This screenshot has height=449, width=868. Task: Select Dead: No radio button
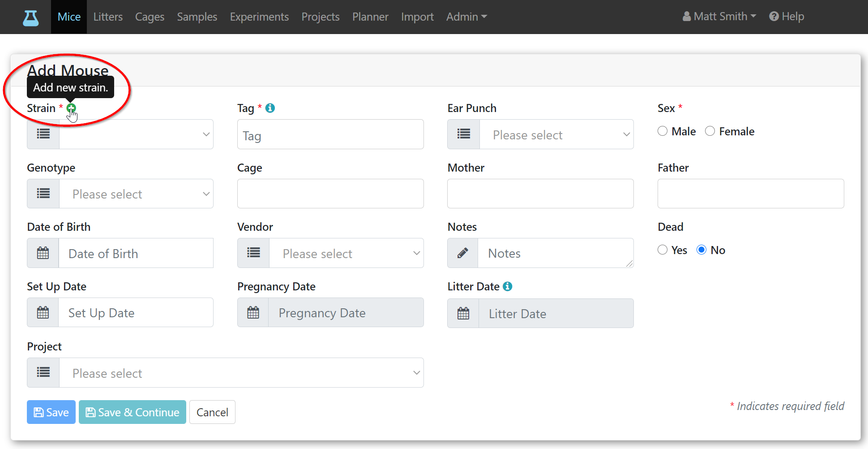[701, 250]
